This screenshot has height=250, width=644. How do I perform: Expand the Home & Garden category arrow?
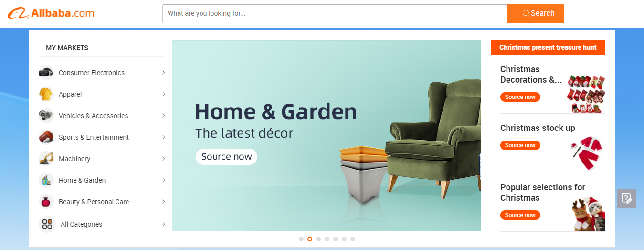163,180
